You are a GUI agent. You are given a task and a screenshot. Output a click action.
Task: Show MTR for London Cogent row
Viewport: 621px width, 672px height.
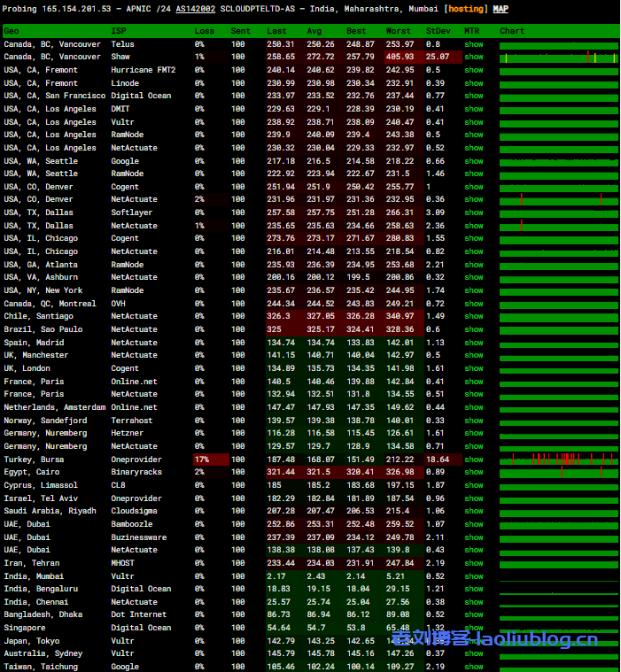pos(474,368)
